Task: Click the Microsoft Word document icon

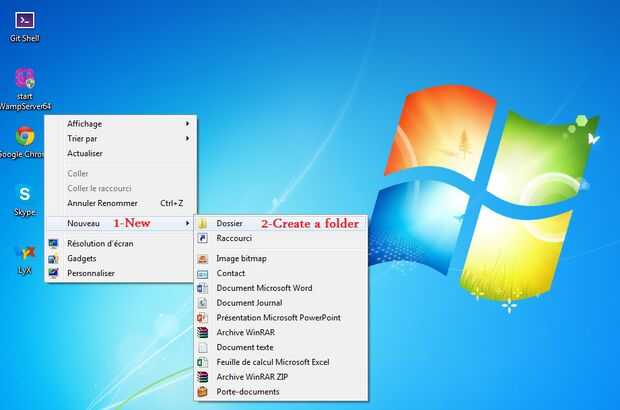Action: click(202, 288)
